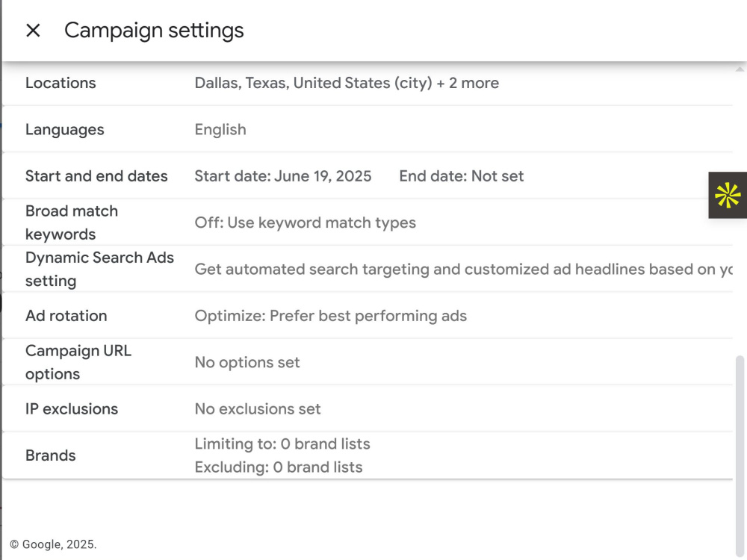747x560 pixels.
Task: Expand the IP exclusions setting
Action: (368, 409)
